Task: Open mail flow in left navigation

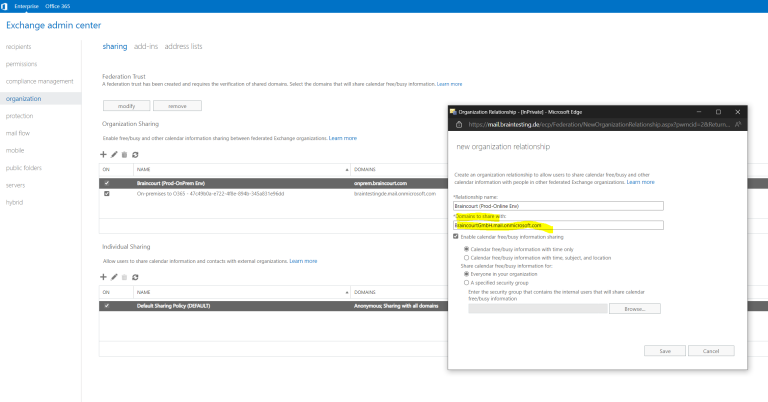Action: [x=18, y=133]
